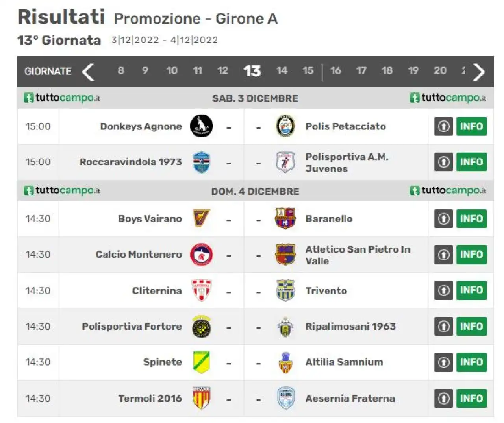Select the Calcio Montenero logo
The height and width of the screenshot is (423, 504).
[x=201, y=255]
